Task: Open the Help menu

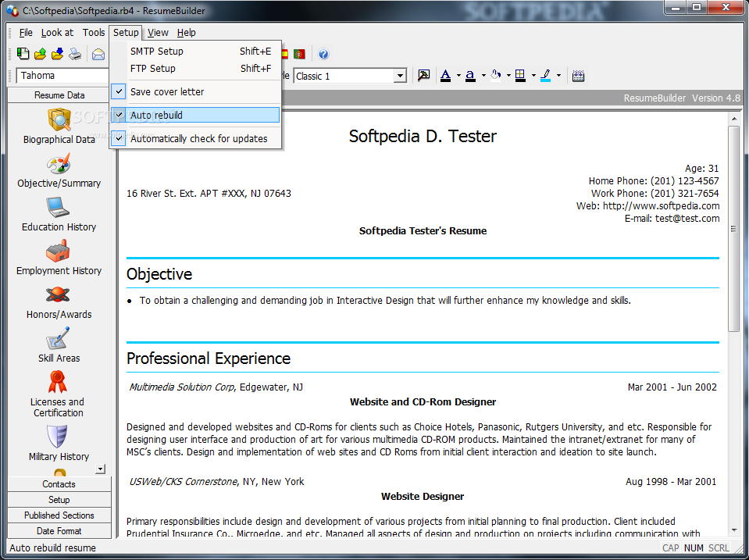Action: coord(187,33)
